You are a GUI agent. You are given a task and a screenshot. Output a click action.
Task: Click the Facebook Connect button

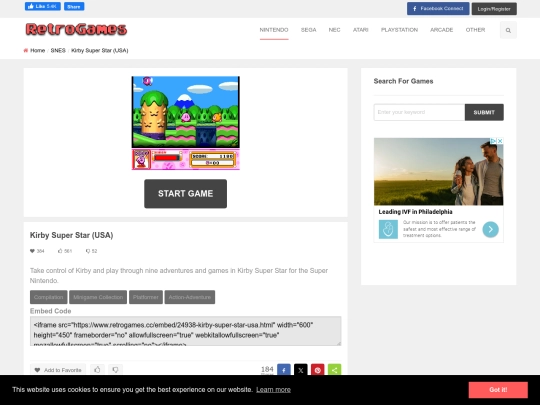coord(438,9)
